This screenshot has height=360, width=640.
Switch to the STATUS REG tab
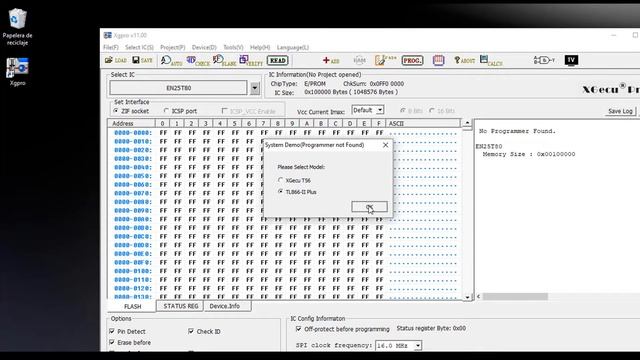pyautogui.click(x=180, y=306)
